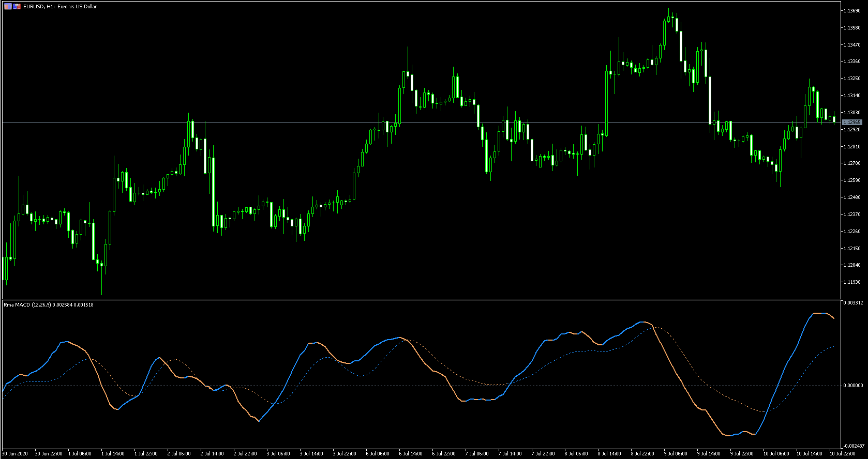Viewport: 868px width, 459px height.
Task: Select the Rma MACD (12,26,9) indicator label
Action: click(49, 305)
